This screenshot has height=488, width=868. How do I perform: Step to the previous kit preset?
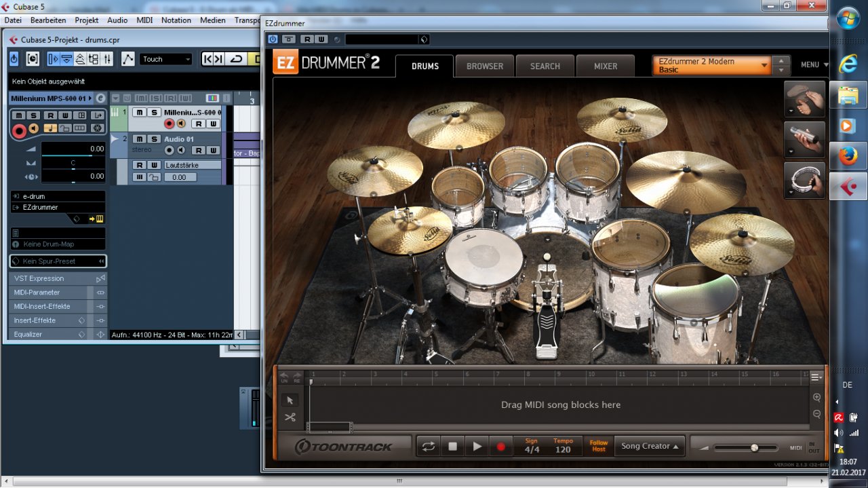[x=782, y=61]
